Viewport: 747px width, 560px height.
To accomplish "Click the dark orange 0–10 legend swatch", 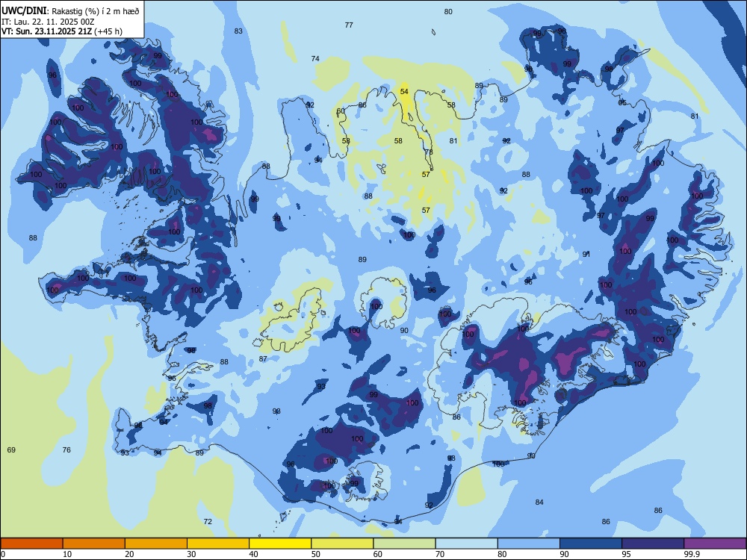I will (x=32, y=544).
